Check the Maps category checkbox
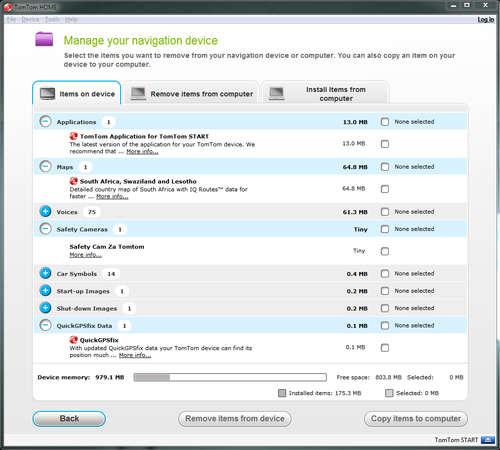 tap(385, 167)
